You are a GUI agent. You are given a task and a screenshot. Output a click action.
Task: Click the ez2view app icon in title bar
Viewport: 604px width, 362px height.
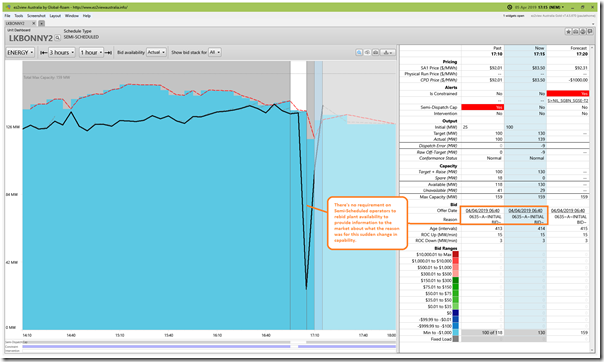coord(9,7)
